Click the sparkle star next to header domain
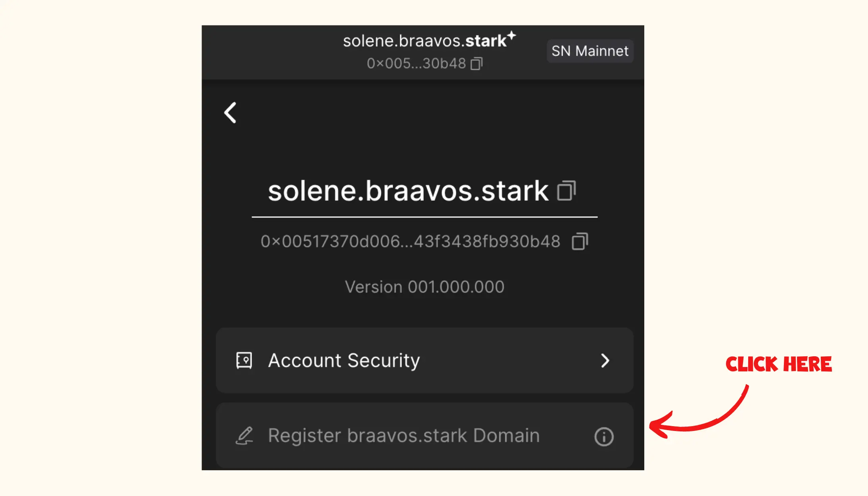868x496 pixels. click(512, 36)
